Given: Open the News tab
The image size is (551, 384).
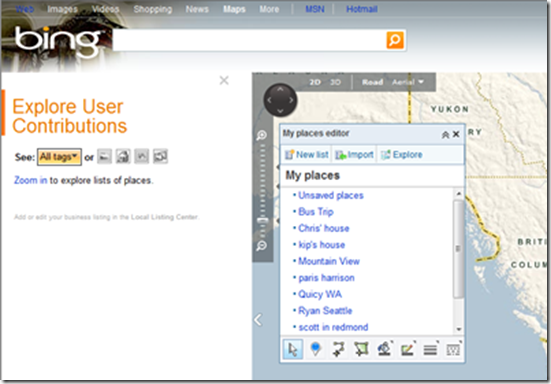Looking at the screenshot, I should coord(197,9).
